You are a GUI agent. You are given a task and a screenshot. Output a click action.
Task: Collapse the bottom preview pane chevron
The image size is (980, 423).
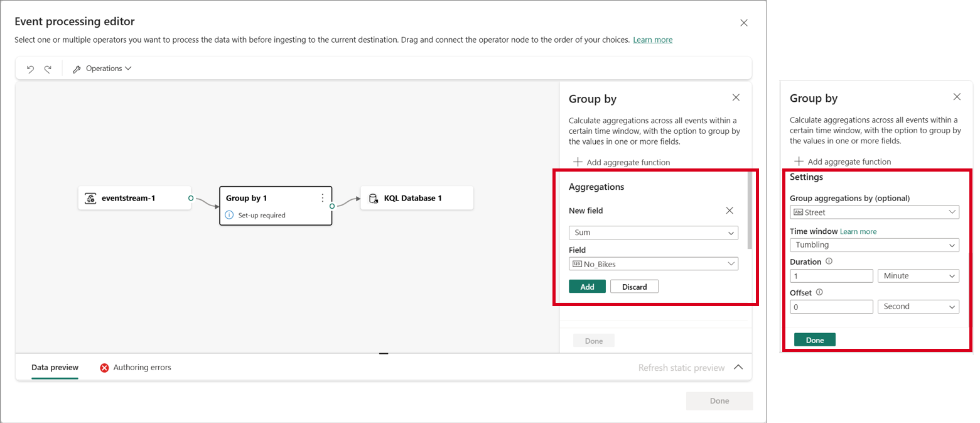738,367
